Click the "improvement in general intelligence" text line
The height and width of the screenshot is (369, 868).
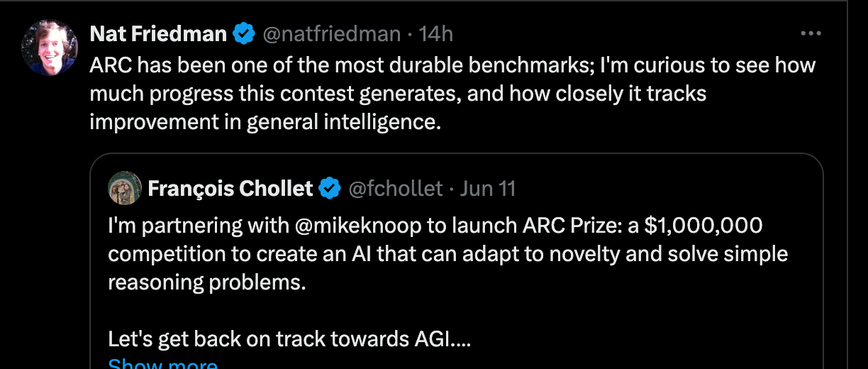pyautogui.click(x=265, y=121)
